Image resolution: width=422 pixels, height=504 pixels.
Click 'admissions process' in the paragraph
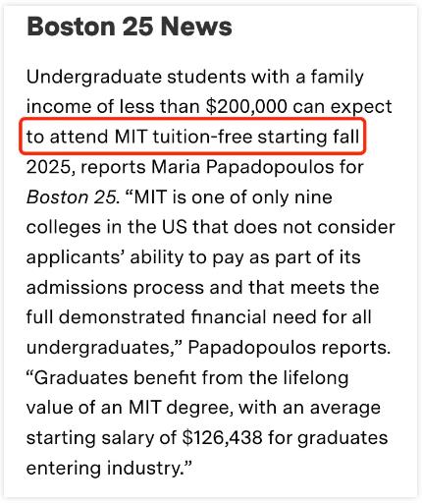coord(115,288)
